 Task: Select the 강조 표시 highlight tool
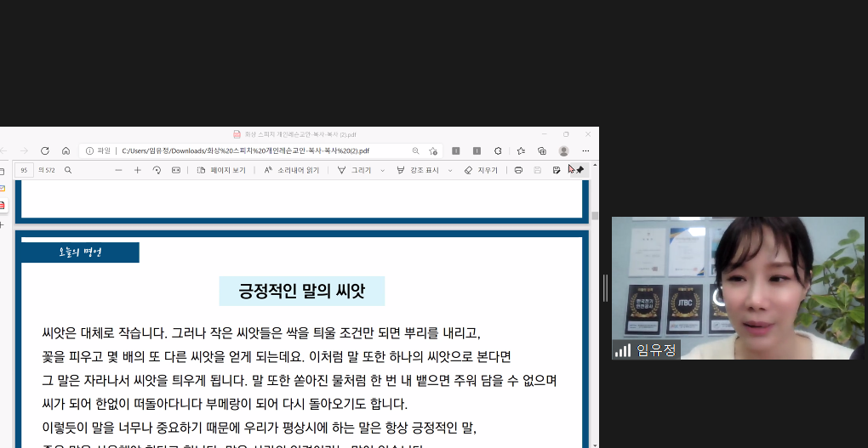click(x=417, y=170)
